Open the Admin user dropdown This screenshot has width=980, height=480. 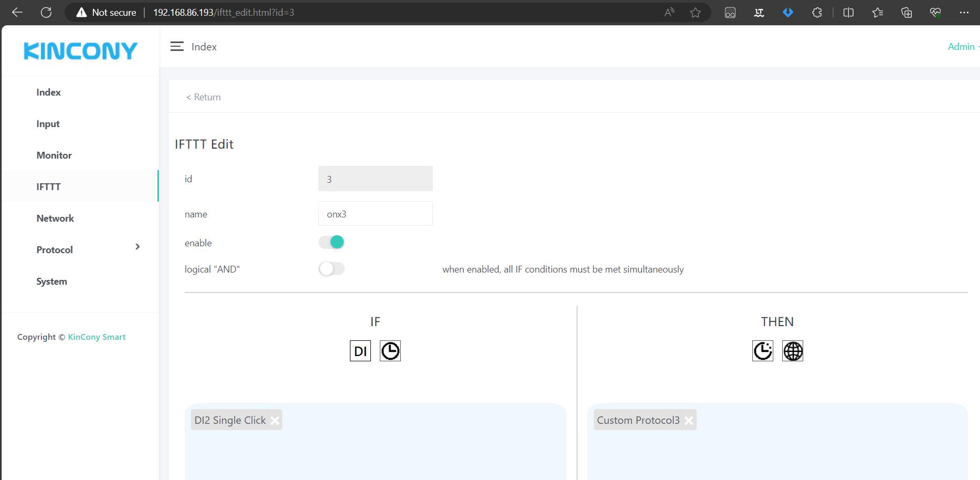coord(962,47)
